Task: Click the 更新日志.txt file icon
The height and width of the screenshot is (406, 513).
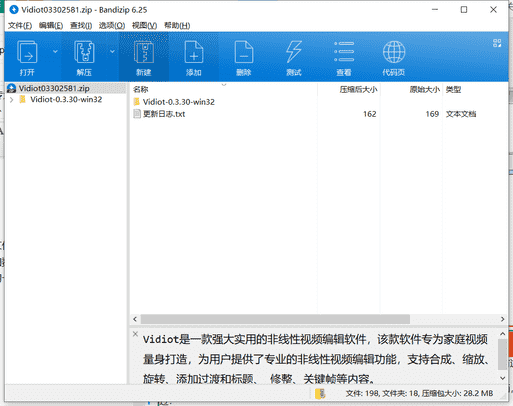Action: click(137, 114)
